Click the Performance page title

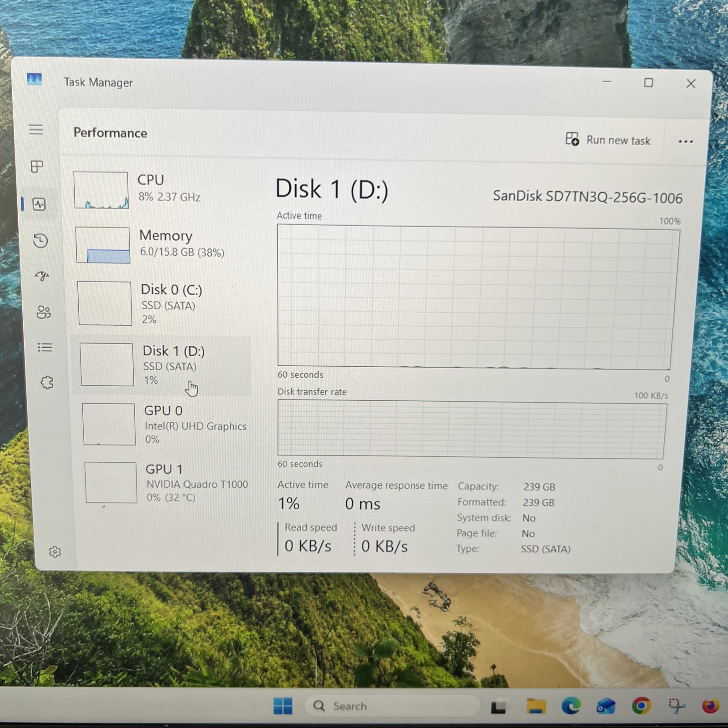pyautogui.click(x=111, y=133)
